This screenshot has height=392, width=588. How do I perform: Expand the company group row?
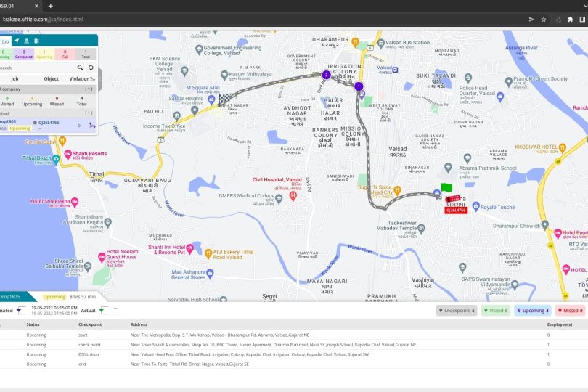44,88
